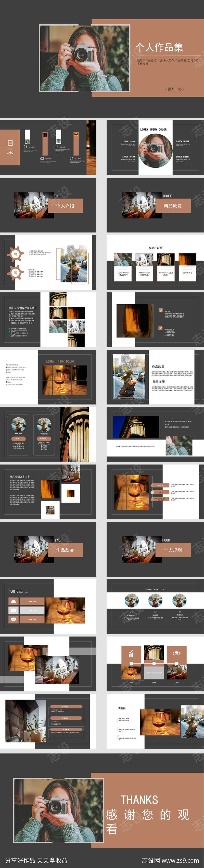Click the pencil icon below the lightbulb
This screenshot has width=204, height=868.
161,328
